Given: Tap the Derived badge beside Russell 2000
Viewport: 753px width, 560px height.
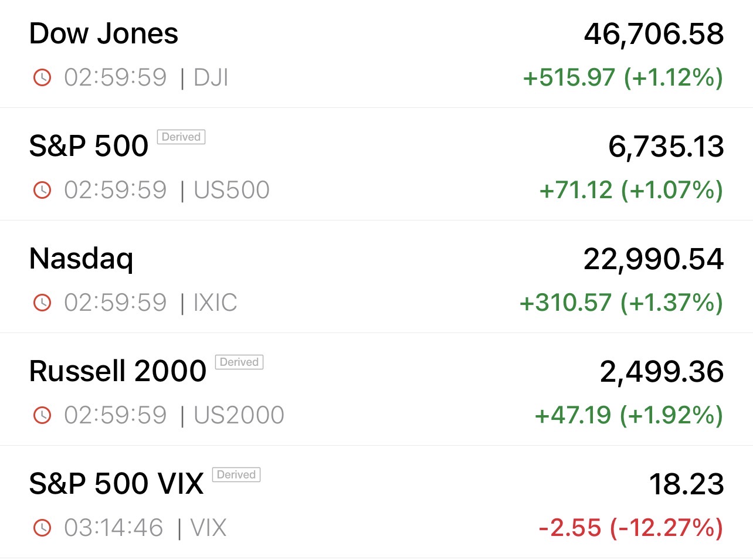Looking at the screenshot, I should (x=239, y=362).
